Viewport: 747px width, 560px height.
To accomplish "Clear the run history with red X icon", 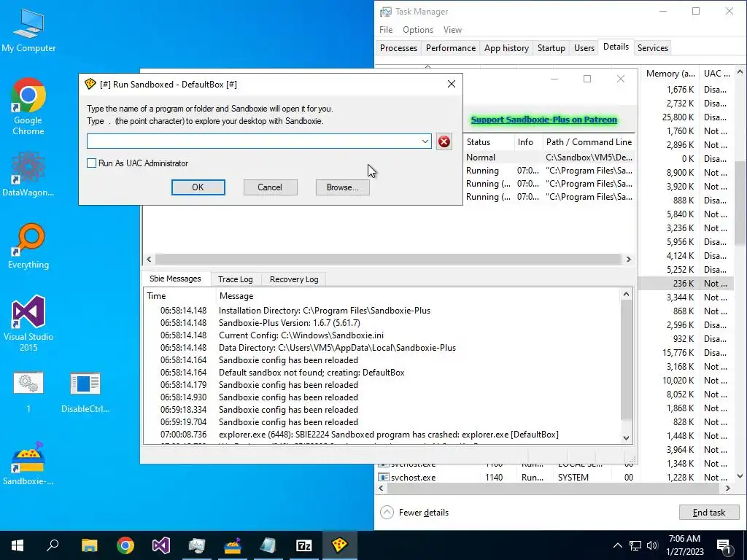I will pyautogui.click(x=444, y=141).
